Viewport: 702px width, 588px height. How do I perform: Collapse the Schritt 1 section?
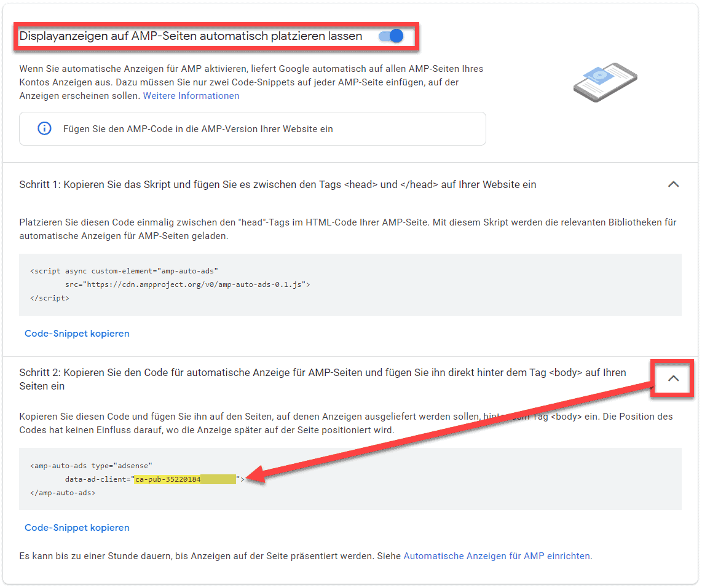point(674,184)
